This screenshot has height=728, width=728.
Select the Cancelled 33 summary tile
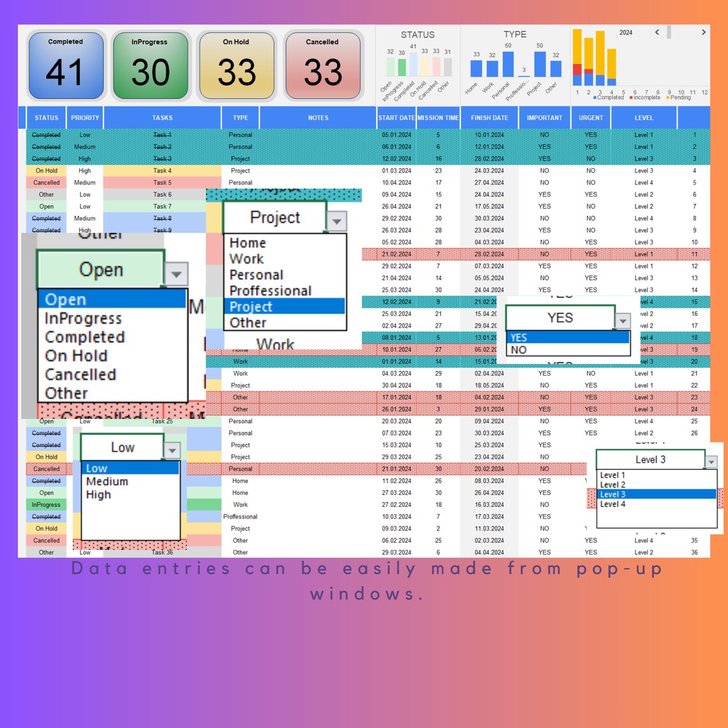tap(322, 64)
